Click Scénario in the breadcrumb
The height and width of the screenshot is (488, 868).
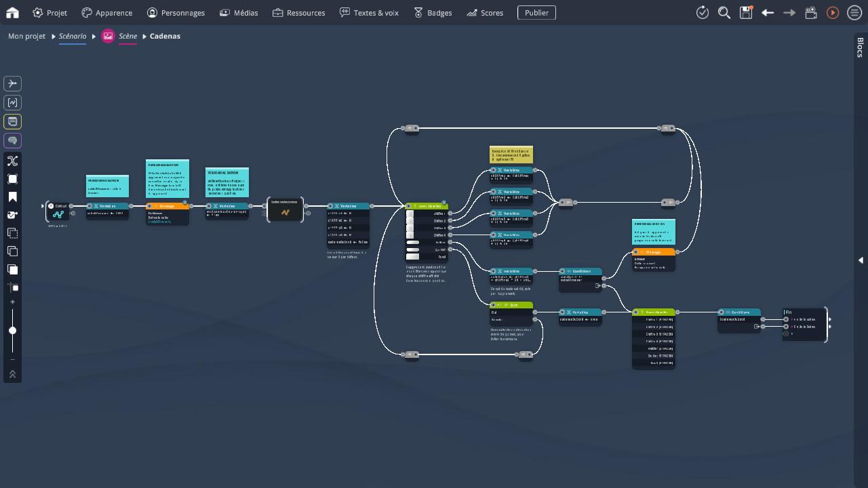[73, 36]
